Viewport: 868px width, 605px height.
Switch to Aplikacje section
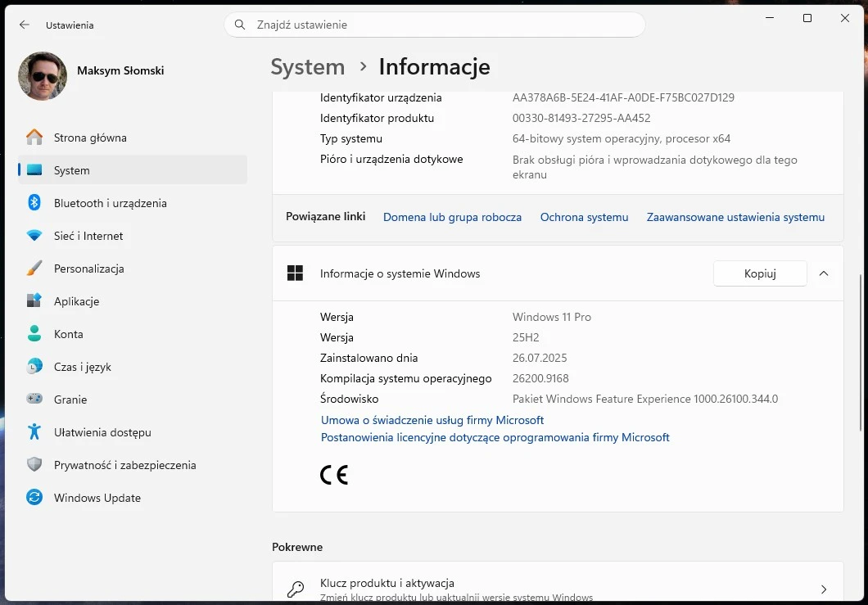click(133, 300)
